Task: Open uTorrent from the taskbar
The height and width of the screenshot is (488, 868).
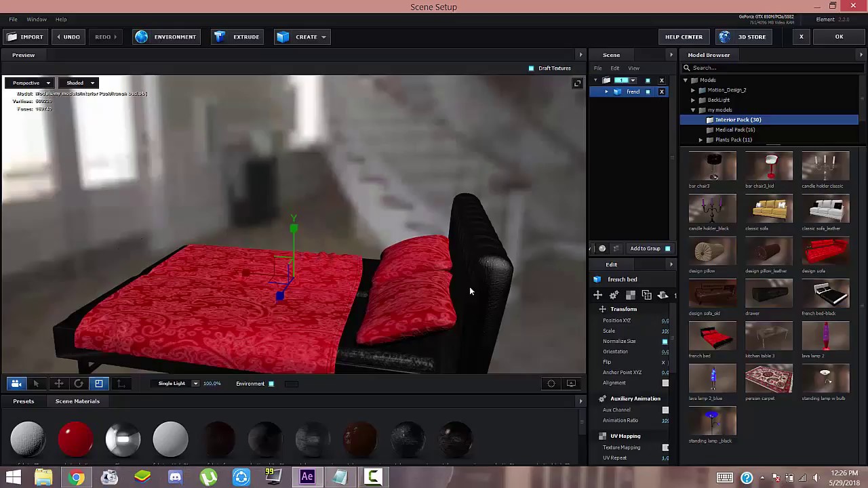Action: pyautogui.click(x=208, y=477)
